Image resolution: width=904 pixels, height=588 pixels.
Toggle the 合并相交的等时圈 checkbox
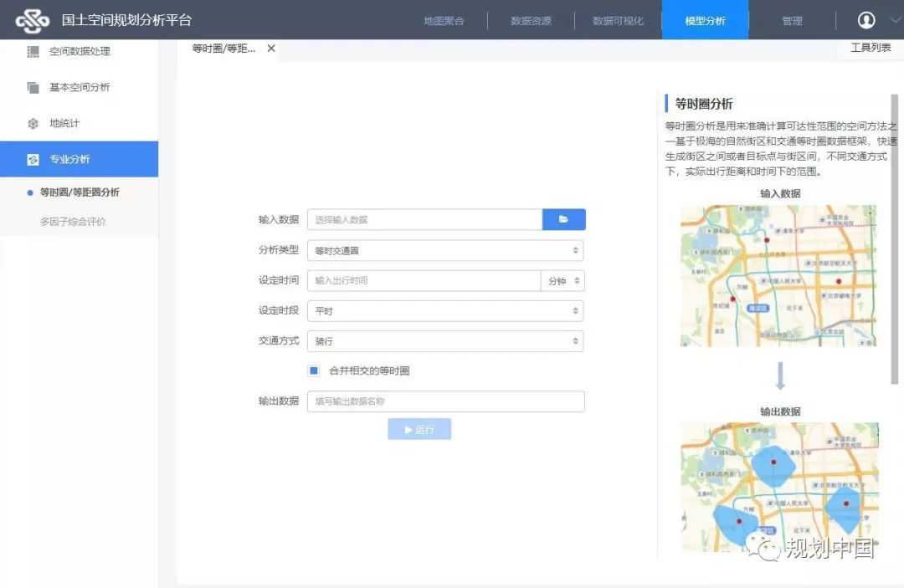point(314,371)
